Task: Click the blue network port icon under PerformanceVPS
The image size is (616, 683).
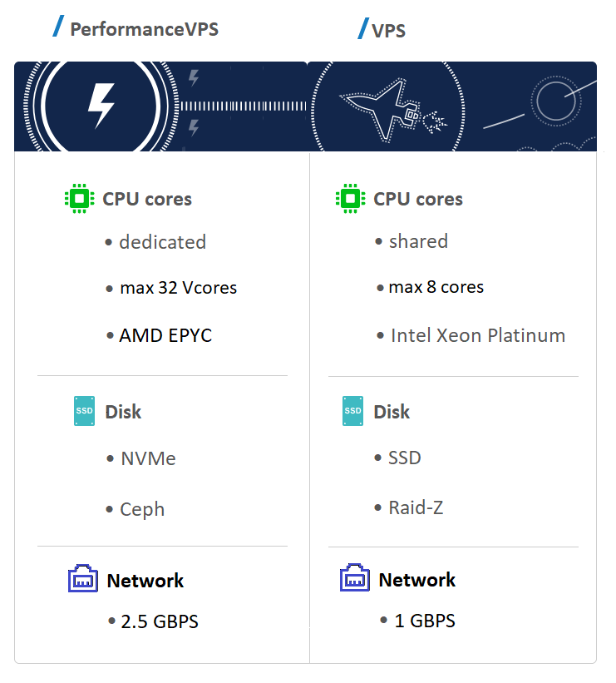Action: [x=82, y=580]
